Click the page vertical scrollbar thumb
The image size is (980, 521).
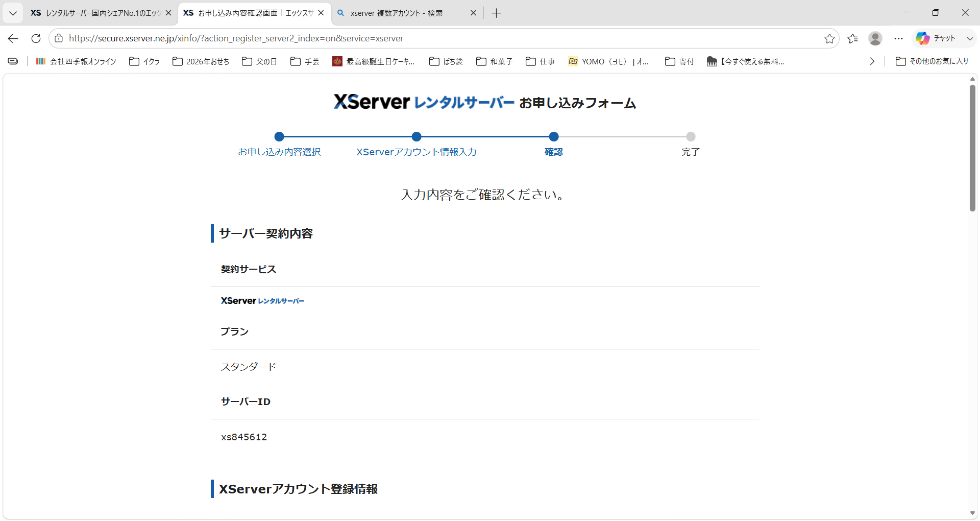pyautogui.click(x=972, y=148)
